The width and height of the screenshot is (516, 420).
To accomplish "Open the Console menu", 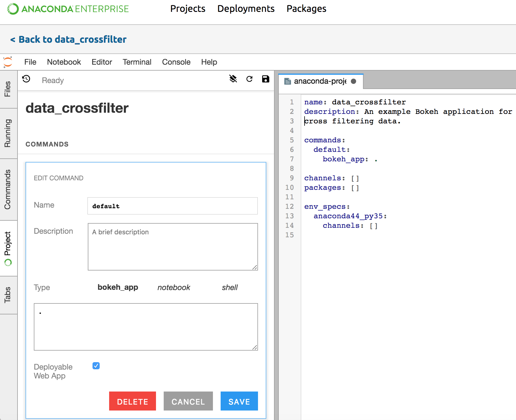I will tap(176, 62).
